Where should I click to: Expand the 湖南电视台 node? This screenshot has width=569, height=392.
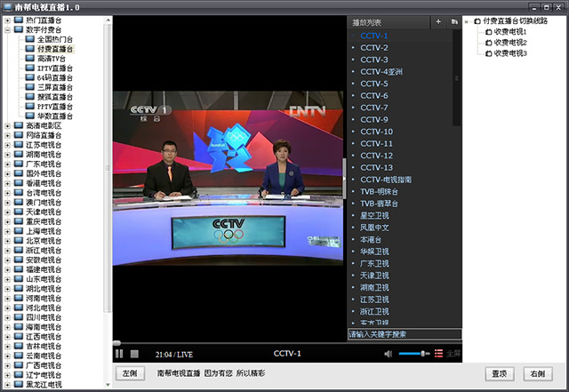tap(7, 155)
